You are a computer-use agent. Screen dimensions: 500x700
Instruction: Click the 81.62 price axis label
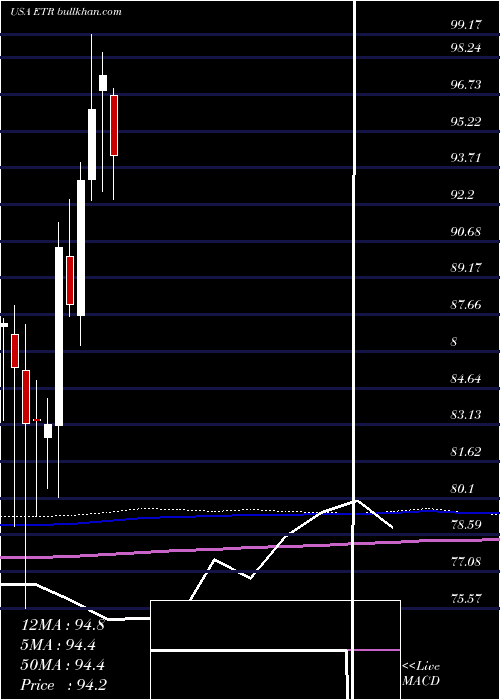coord(466,452)
